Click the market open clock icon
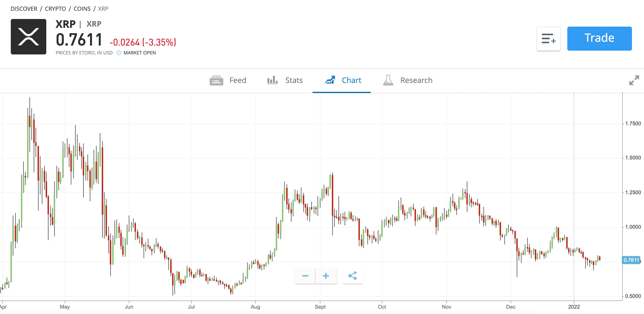The width and height of the screenshot is (644, 314). coord(119,53)
